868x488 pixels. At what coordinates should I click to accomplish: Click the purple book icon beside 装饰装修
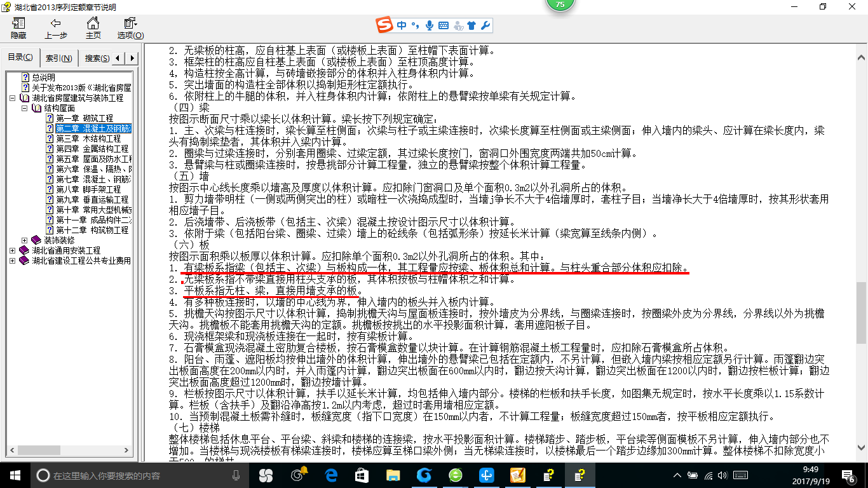(36, 240)
